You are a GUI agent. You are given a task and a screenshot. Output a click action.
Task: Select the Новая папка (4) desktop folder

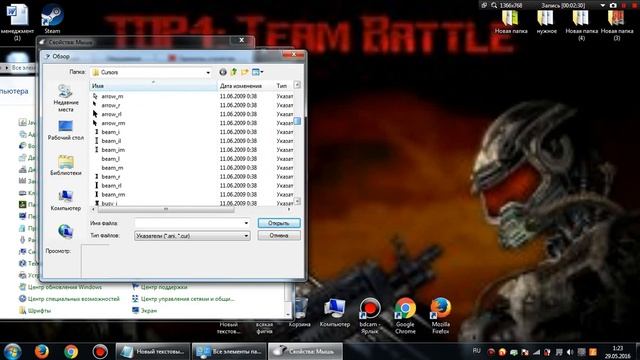pos(581,25)
